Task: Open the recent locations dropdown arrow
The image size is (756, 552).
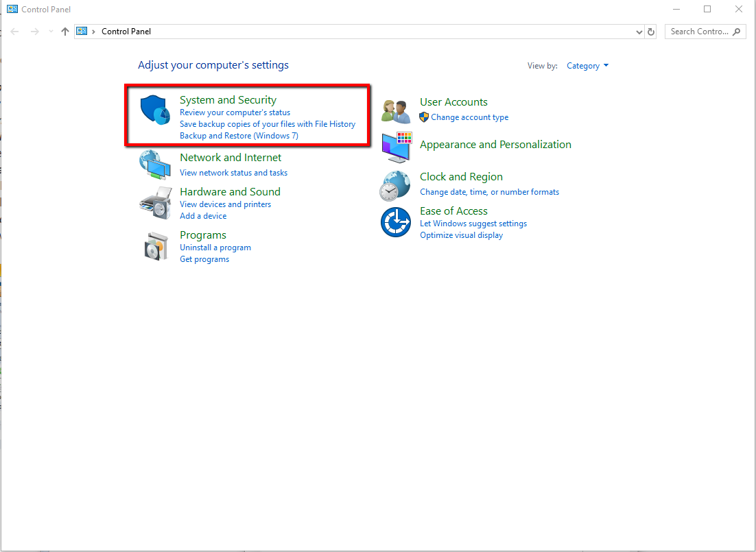Action: [x=51, y=32]
